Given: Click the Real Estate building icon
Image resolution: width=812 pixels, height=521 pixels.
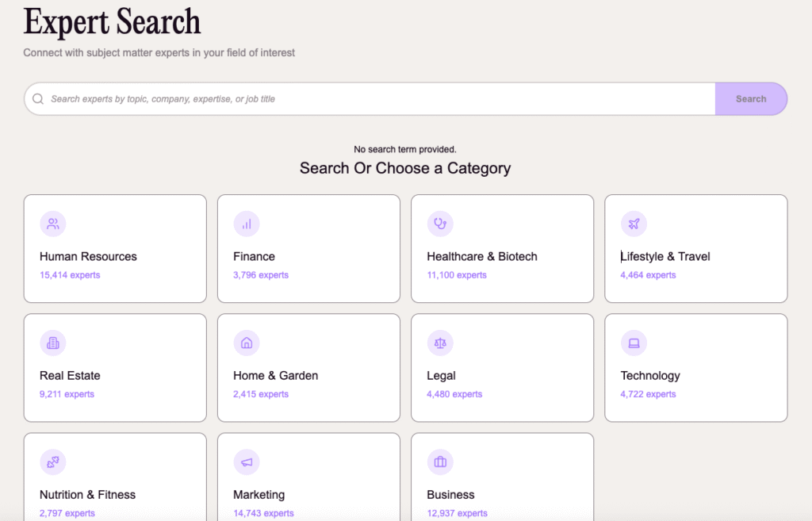Looking at the screenshot, I should click(53, 343).
